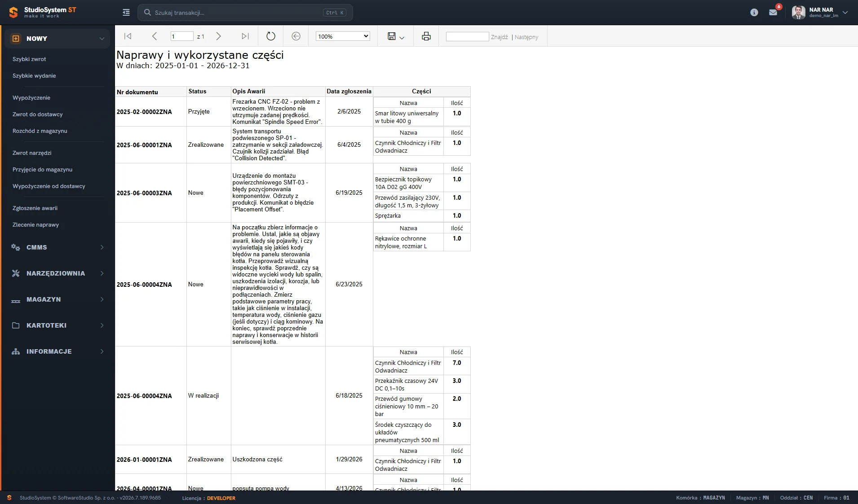Open Zlecenie naprawy menu item

36,225
